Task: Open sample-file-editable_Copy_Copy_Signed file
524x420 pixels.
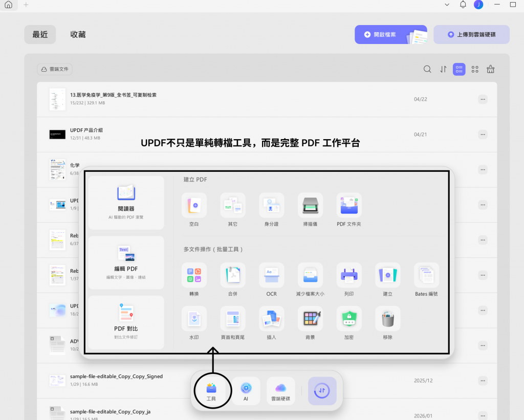Action: pyautogui.click(x=267, y=381)
